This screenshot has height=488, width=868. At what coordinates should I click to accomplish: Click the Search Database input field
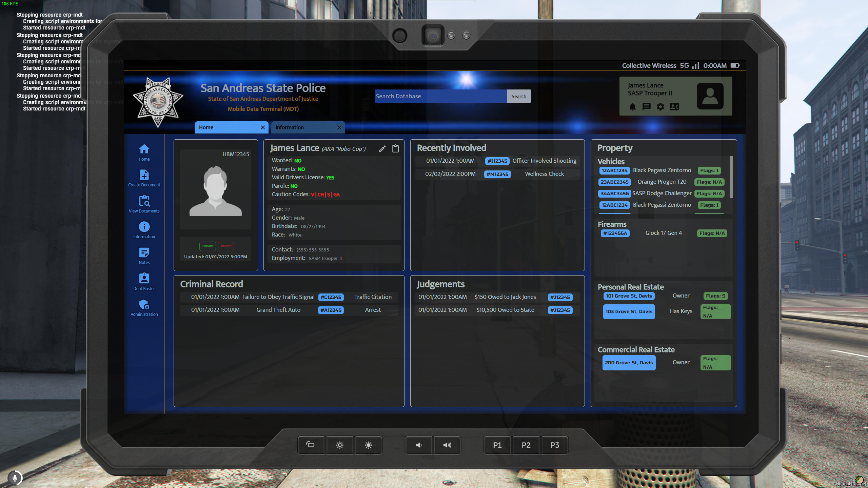click(x=440, y=96)
